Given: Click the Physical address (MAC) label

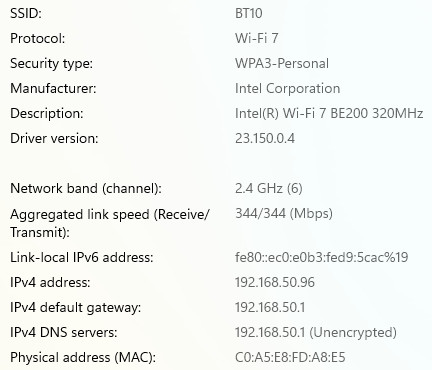Looking at the screenshot, I should coord(83,357).
